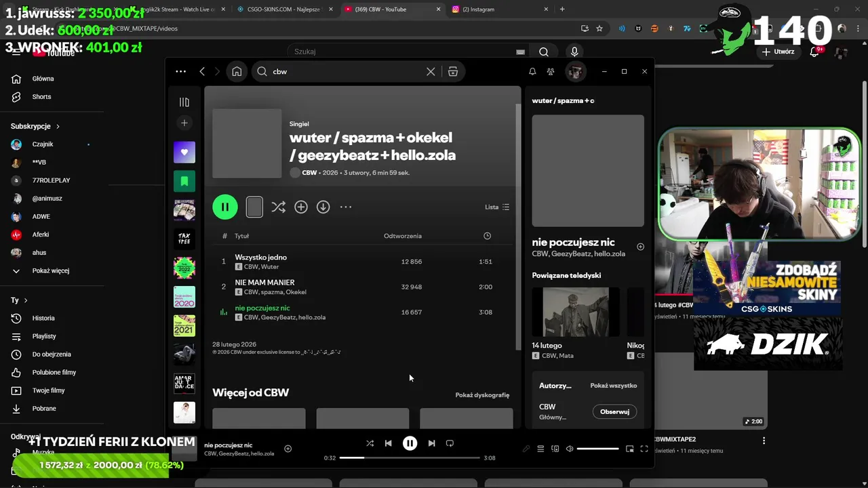Screen dimensions: 868x488
Task: Open Spotify notifications bell
Action: click(532, 71)
